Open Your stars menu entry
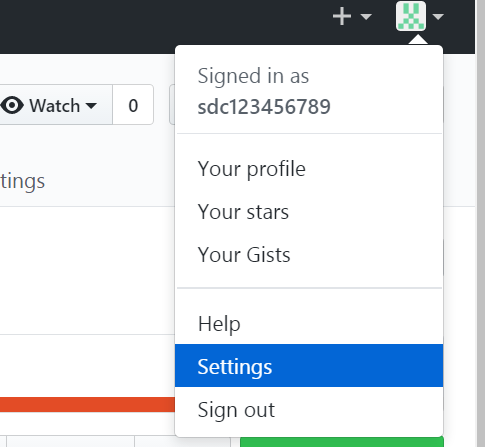485x447 pixels. 309,212
